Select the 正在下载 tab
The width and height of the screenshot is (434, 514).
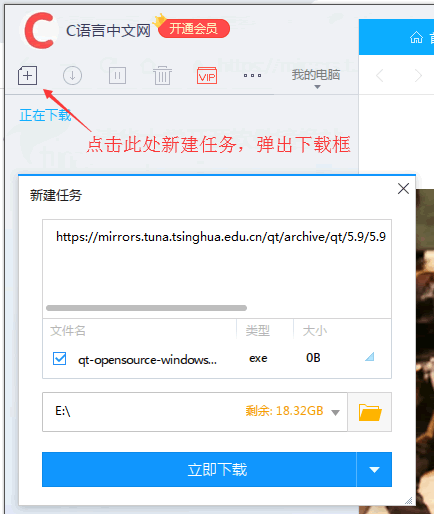pyautogui.click(x=45, y=115)
